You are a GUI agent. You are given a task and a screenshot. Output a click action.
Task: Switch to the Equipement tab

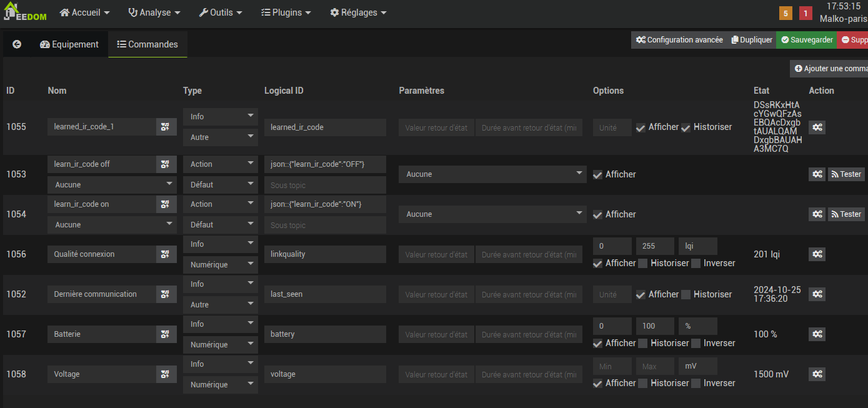point(69,44)
